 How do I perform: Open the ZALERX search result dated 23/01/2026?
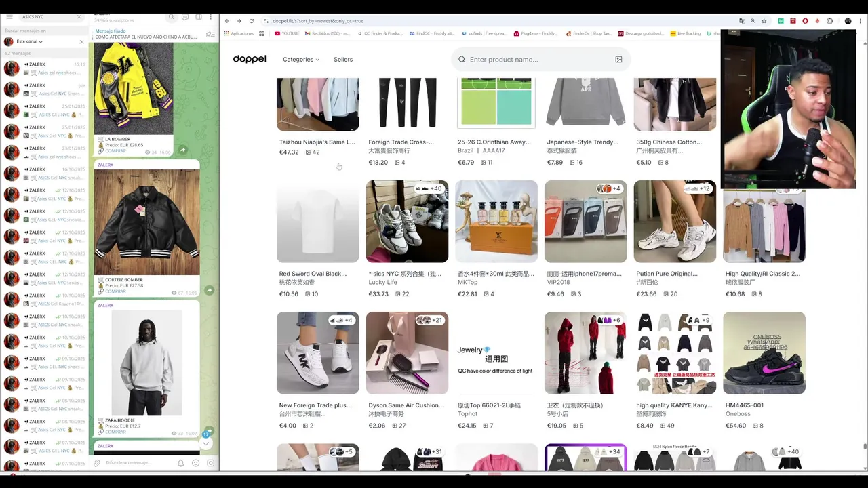pyautogui.click(x=44, y=152)
